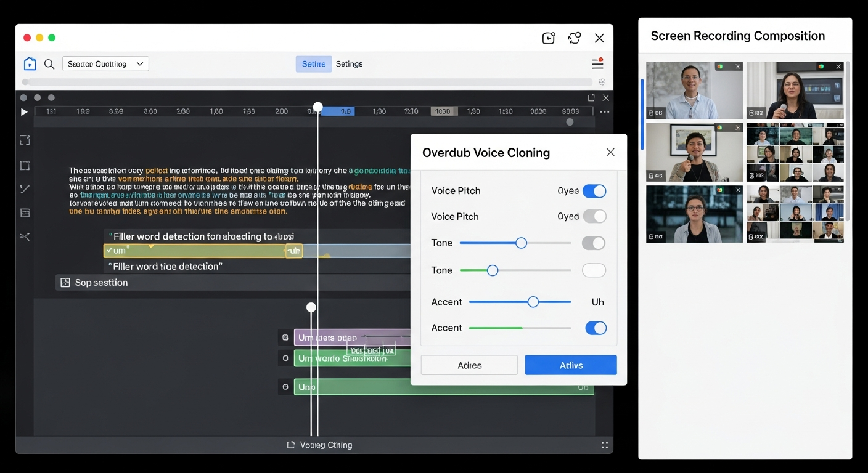Click the small 'uh' filler tag on yellow bar
Screen dimensions: 868x473
point(294,251)
